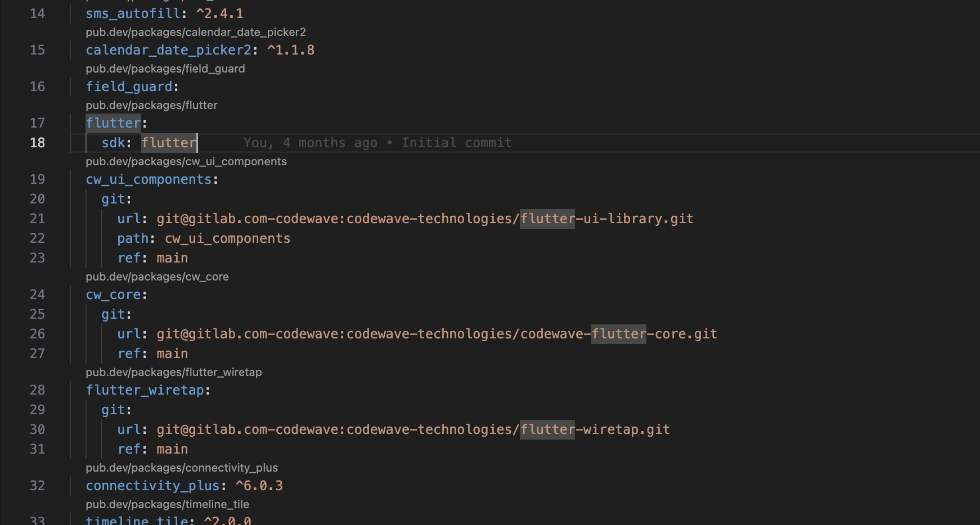Click the flutter_wiretap key on line 28
Image resolution: width=980 pixels, height=525 pixels.
click(145, 390)
